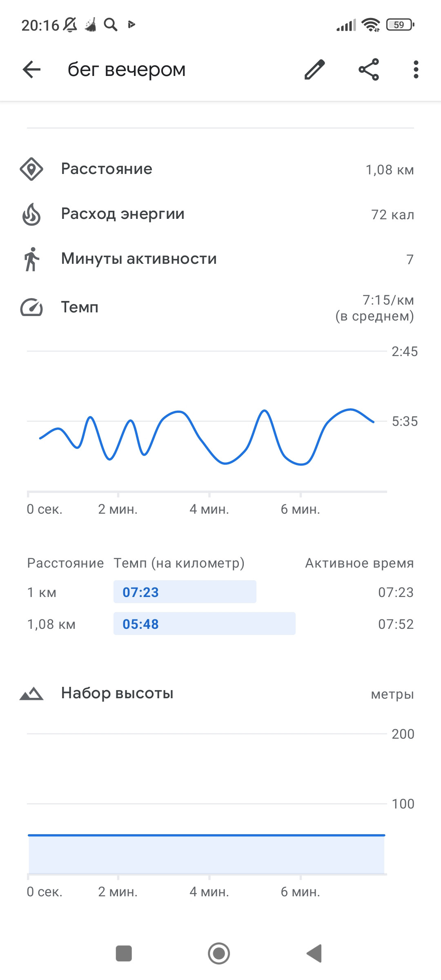This screenshot has height=980, width=441.
Task: Open the three-dot overflow menu
Action: (416, 69)
